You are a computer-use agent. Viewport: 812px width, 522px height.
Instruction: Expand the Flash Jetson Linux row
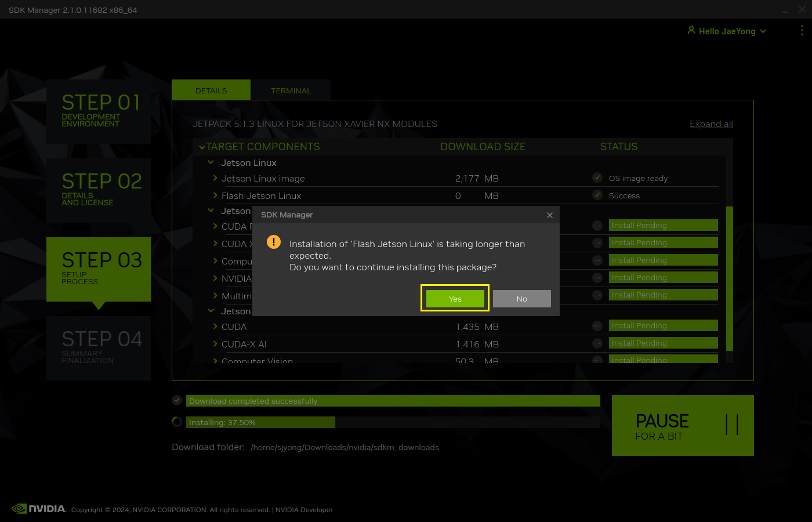(215, 195)
